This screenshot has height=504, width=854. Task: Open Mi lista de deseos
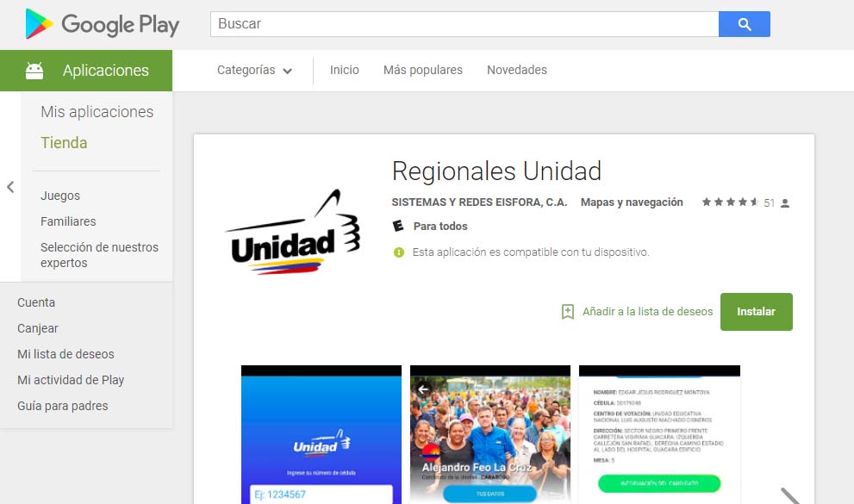(65, 354)
